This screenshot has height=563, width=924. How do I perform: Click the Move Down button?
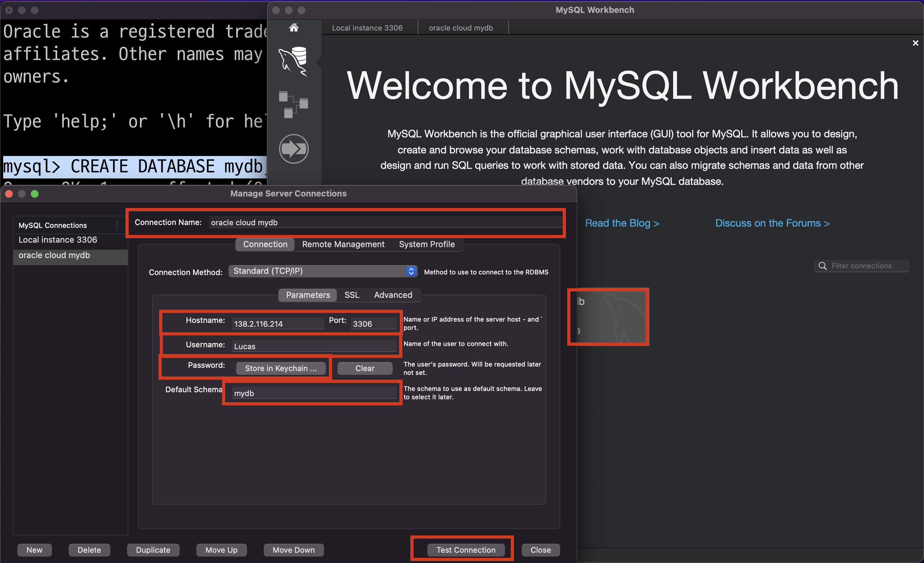click(294, 550)
